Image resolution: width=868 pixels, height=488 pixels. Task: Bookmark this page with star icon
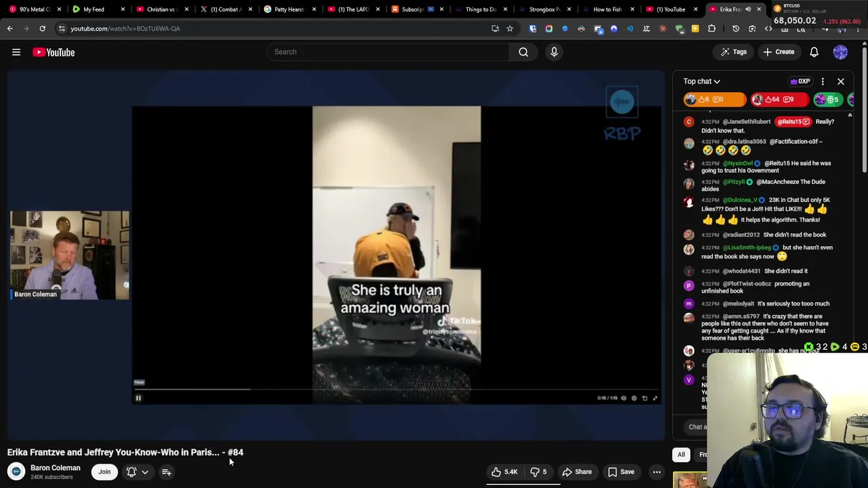[x=510, y=28]
